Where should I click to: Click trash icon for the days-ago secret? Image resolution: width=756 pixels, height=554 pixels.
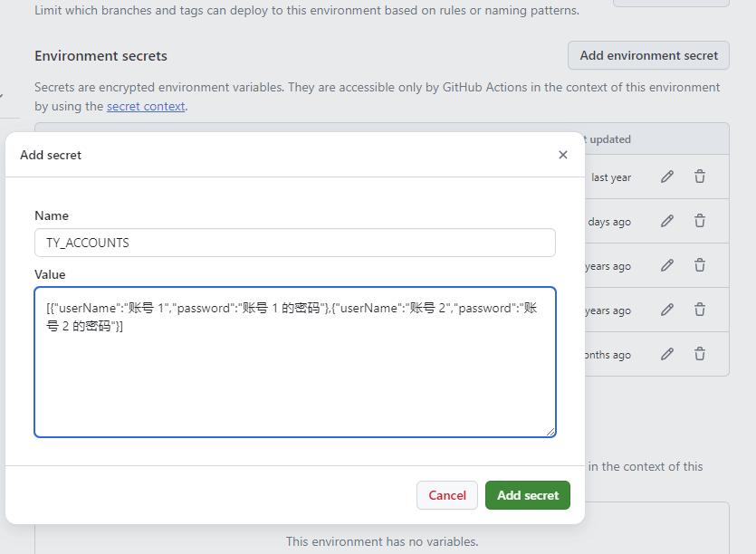click(x=700, y=222)
